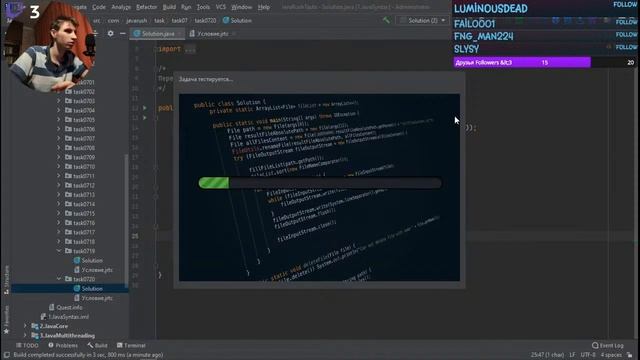Click the run gutter arrow beside the class declaration
Viewport: 640px width, 360px height.
click(x=145, y=108)
